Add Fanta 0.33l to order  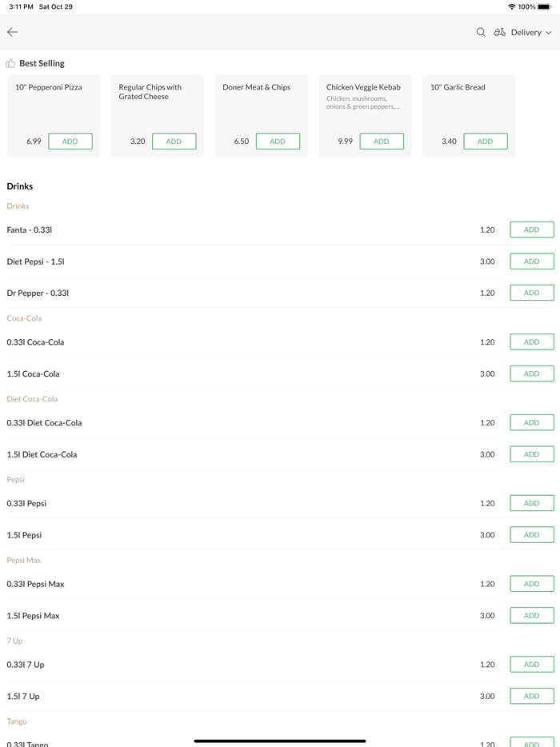click(531, 230)
